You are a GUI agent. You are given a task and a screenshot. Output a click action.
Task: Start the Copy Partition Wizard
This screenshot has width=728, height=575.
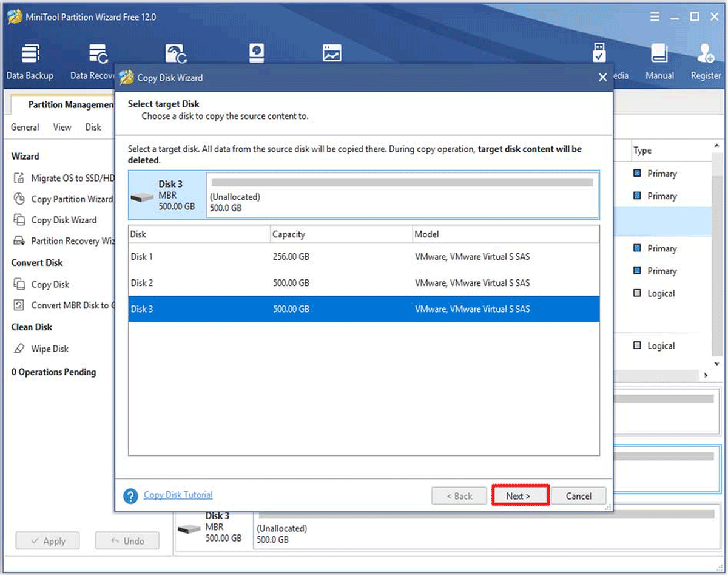pyautogui.click(x=64, y=199)
